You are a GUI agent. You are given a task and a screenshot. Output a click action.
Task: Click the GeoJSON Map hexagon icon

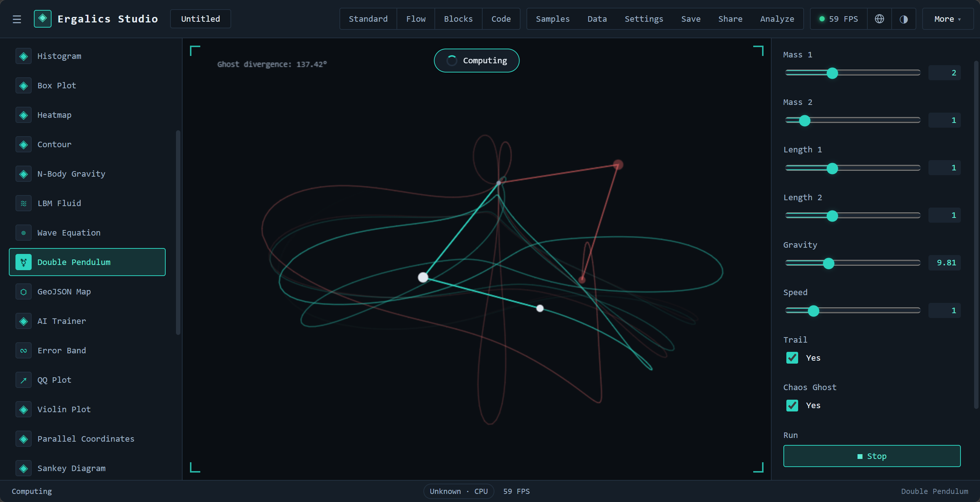(x=24, y=292)
